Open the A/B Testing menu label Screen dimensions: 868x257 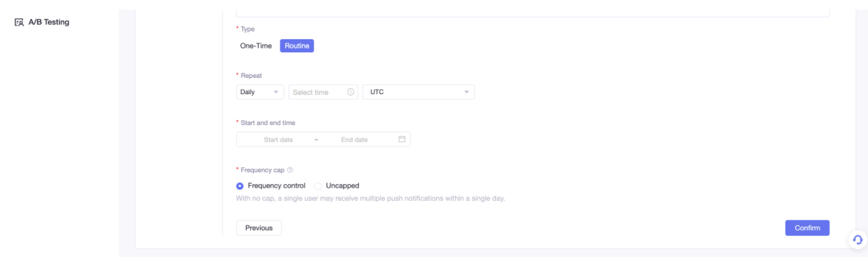pyautogui.click(x=48, y=23)
